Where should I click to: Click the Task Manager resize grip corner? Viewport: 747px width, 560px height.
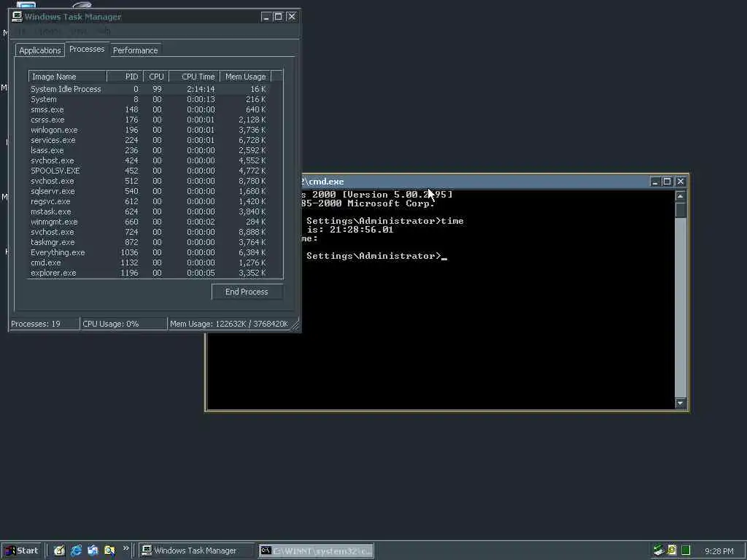point(295,324)
